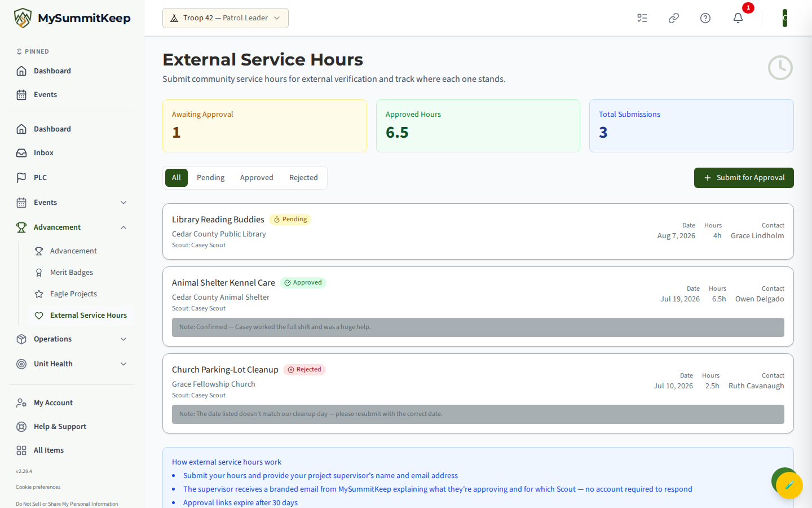Open All Items page
812x508 pixels.
click(x=72, y=450)
